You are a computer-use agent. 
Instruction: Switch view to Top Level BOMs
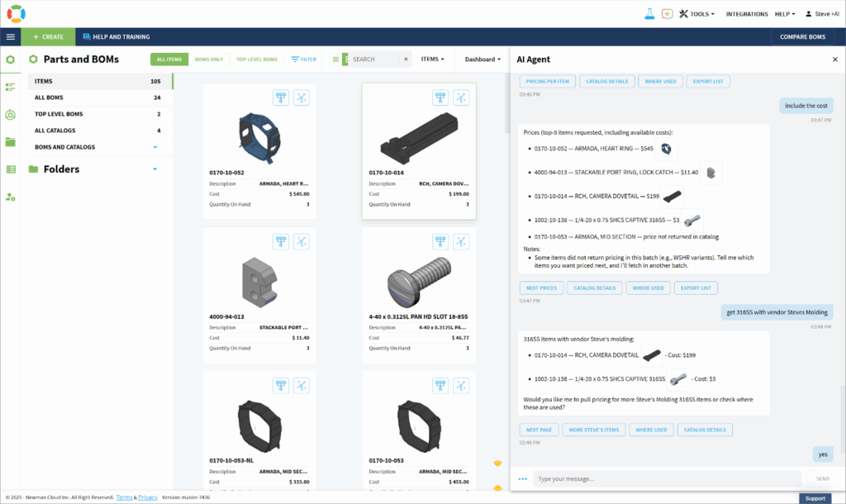point(256,59)
